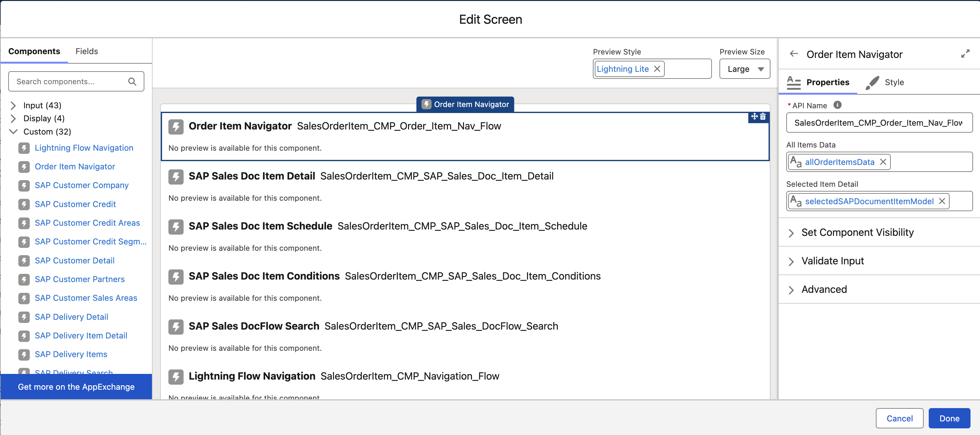The image size is (980, 435).
Task: Remove the allOrderItemsData value
Action: pyautogui.click(x=883, y=162)
